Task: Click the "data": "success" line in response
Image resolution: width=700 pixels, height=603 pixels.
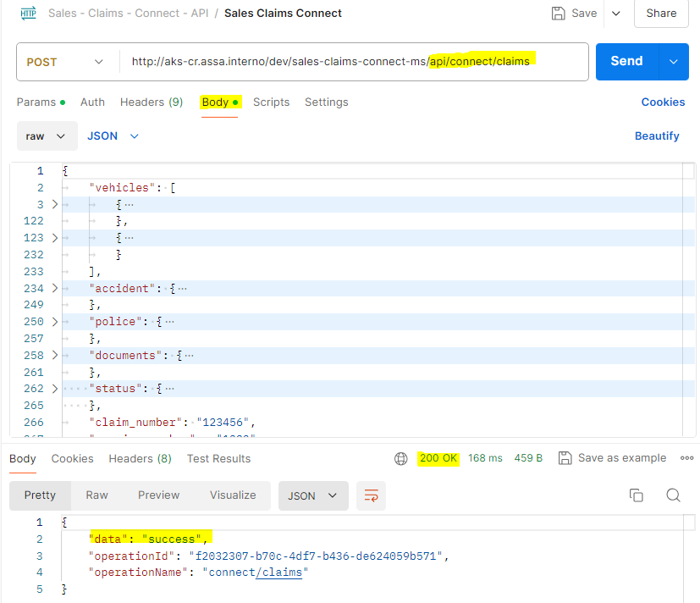Action: [149, 539]
